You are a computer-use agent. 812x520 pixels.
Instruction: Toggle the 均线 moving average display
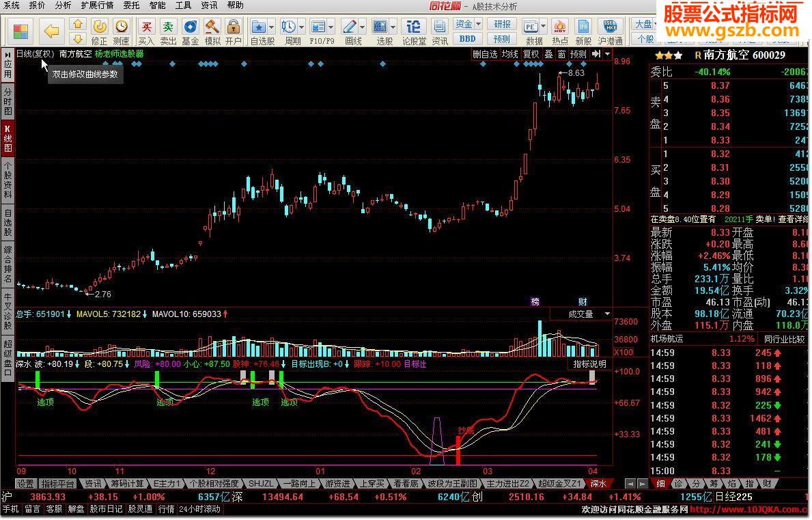[x=510, y=54]
